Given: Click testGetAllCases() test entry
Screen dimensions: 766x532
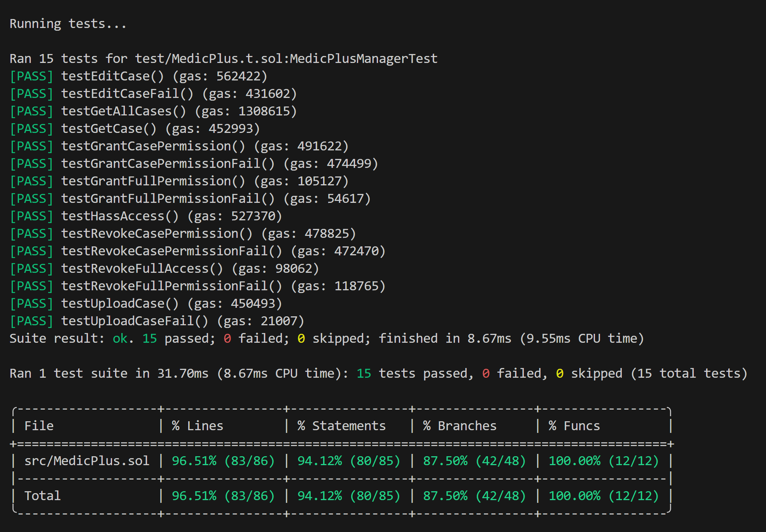Looking at the screenshot, I should (x=124, y=111).
